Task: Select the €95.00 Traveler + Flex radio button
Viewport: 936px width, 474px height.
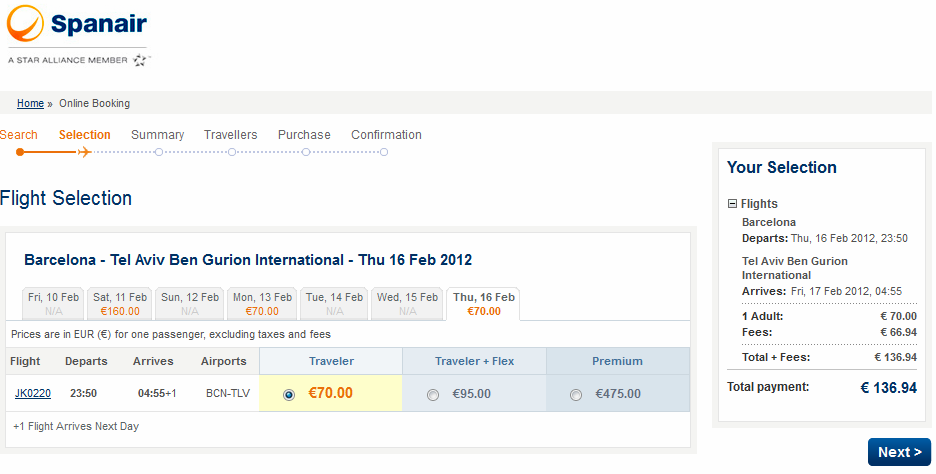Action: pos(433,395)
